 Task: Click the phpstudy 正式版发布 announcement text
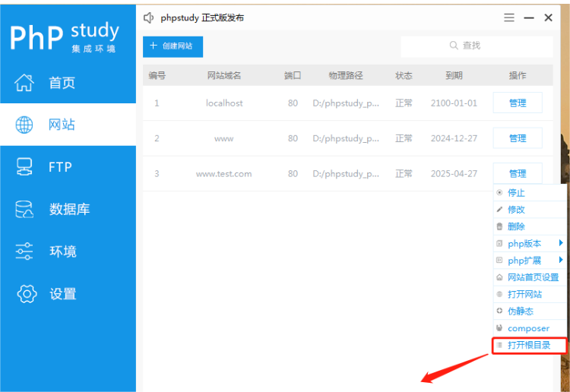(202, 17)
